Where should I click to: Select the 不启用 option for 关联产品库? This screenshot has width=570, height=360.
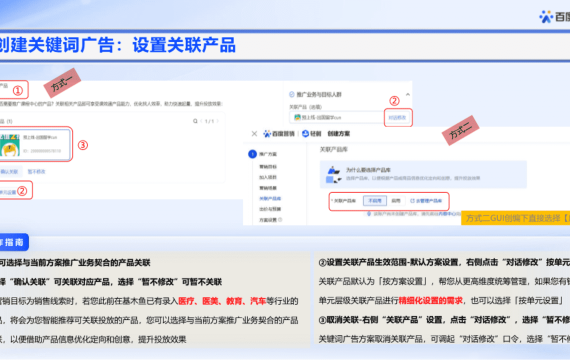click(x=375, y=200)
